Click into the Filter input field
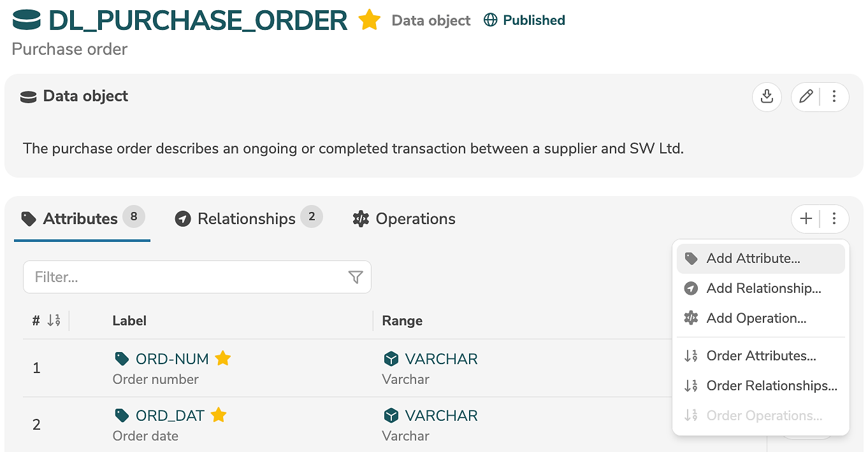Image resolution: width=868 pixels, height=452 pixels. 185,277
